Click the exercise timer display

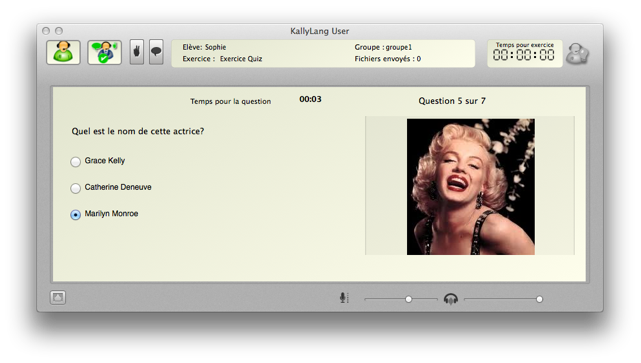coord(524,53)
